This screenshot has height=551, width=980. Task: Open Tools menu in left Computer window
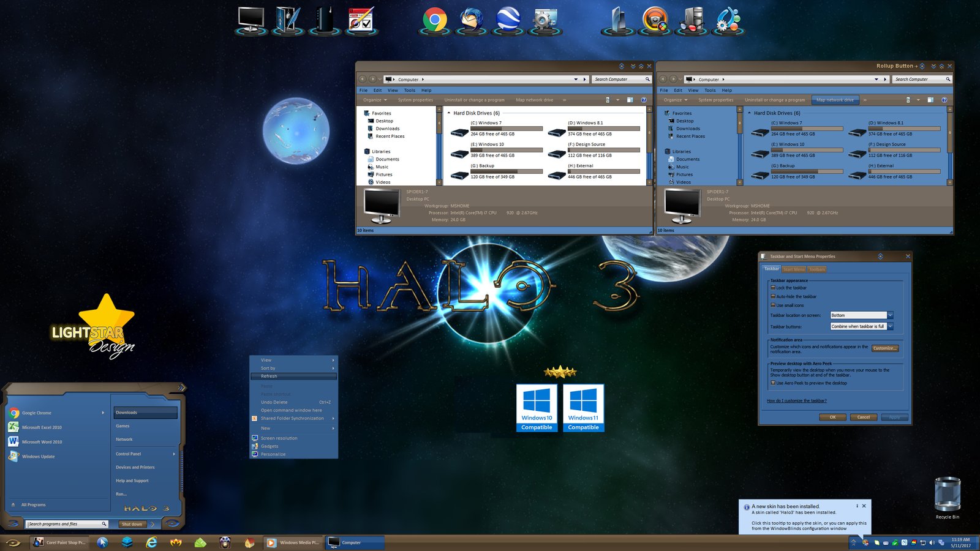(410, 90)
